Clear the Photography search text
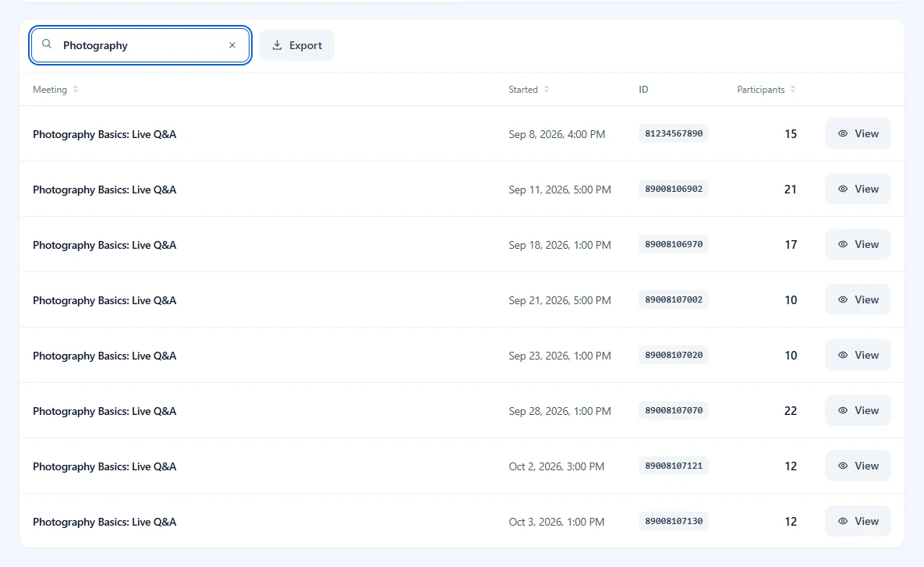The height and width of the screenshot is (567, 924). tap(232, 45)
